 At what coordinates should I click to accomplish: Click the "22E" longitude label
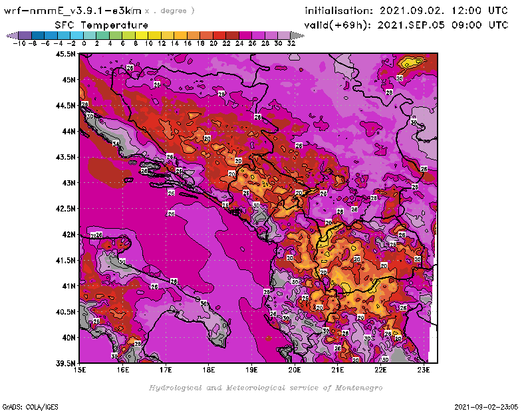click(x=380, y=370)
